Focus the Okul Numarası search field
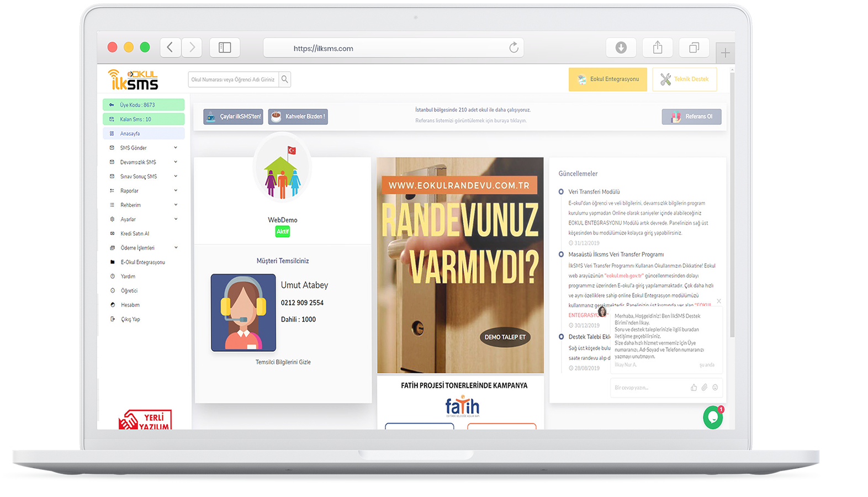The image size is (868, 497). (234, 80)
